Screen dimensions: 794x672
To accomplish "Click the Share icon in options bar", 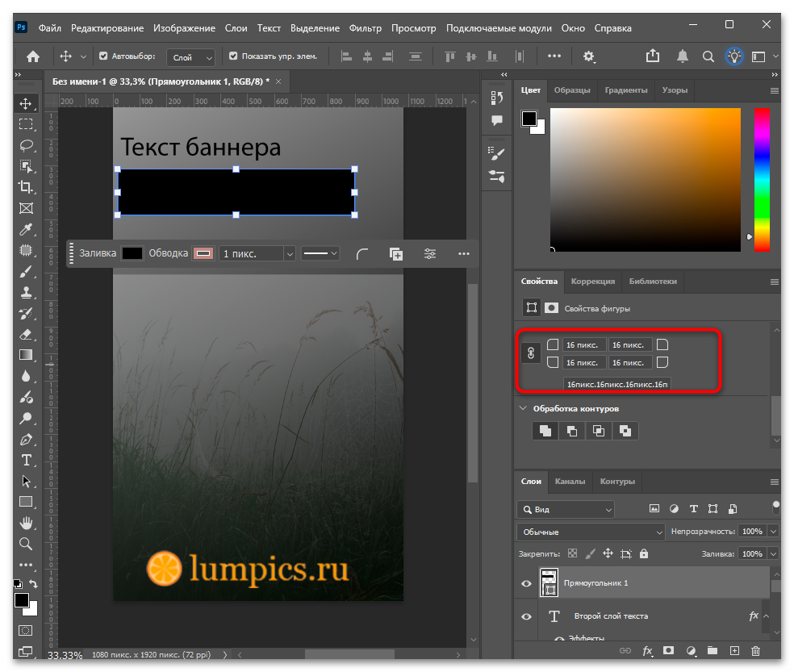I will pyautogui.click(x=653, y=56).
